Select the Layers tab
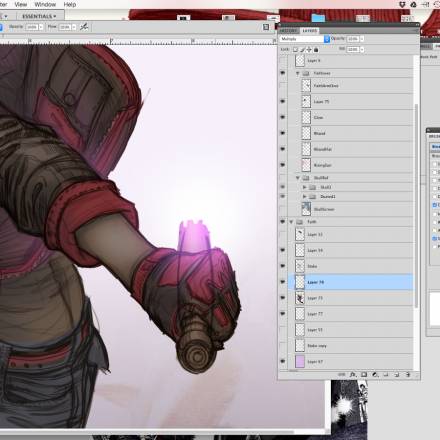 310,31
